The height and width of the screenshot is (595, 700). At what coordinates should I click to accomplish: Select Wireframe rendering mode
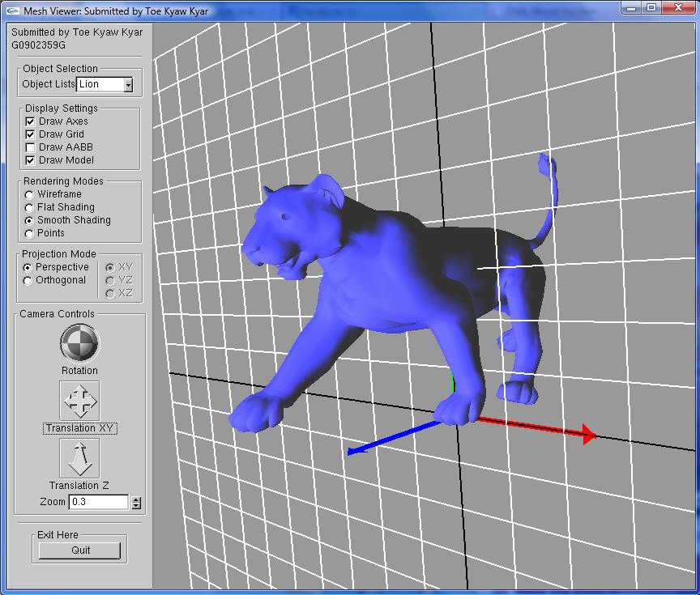point(29,194)
